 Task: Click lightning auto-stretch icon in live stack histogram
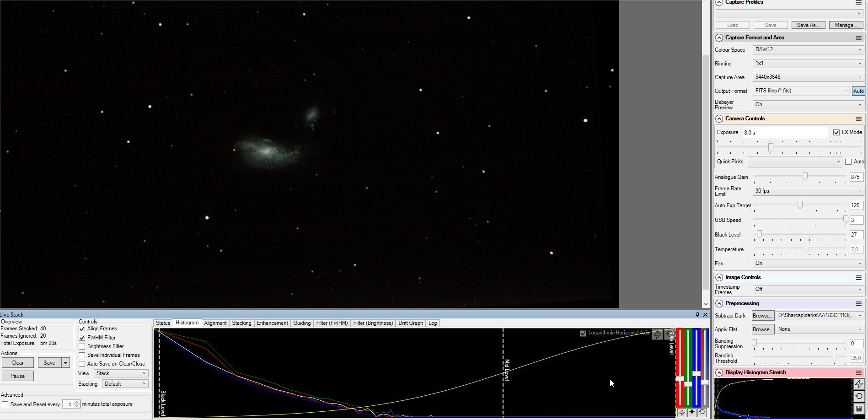[657, 334]
